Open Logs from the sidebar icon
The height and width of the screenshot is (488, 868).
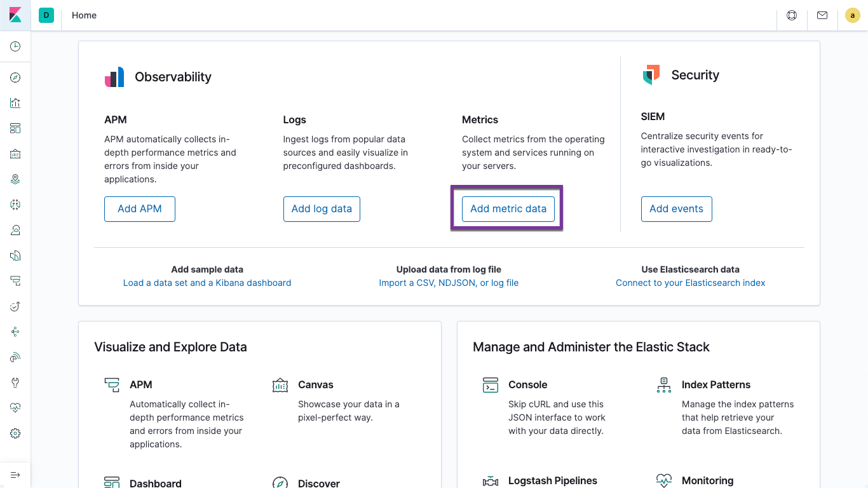click(15, 255)
